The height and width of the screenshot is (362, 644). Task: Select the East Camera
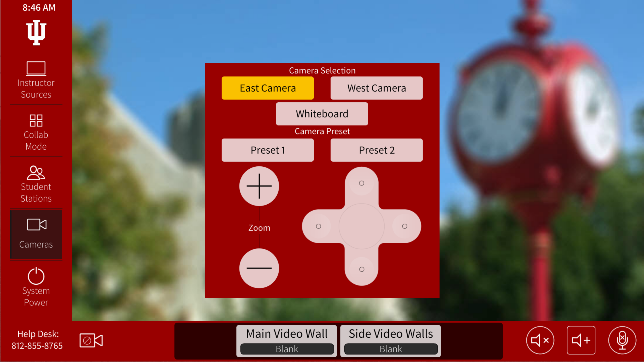coord(268,88)
